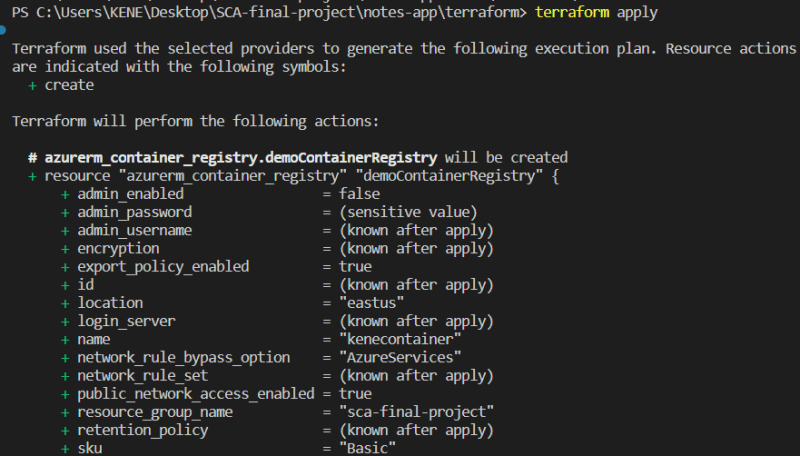Screen dimensions: 800x456
Task: Click the "sca-final-project" value
Action: pos(417,412)
